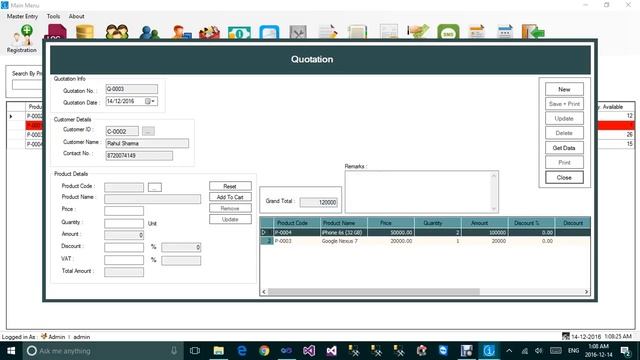Screen dimensions: 640x360
Task: Click the Save + Print button
Action: (564, 104)
